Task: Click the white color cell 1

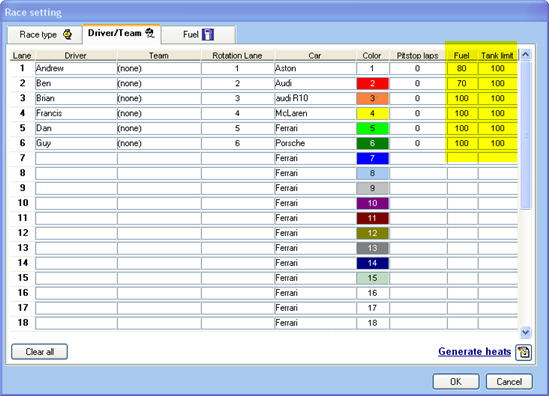Action: [x=373, y=68]
